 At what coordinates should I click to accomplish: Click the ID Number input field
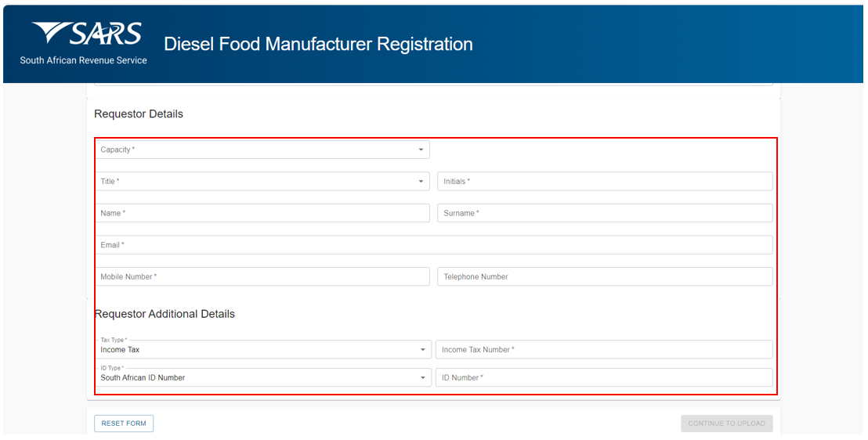(x=604, y=377)
